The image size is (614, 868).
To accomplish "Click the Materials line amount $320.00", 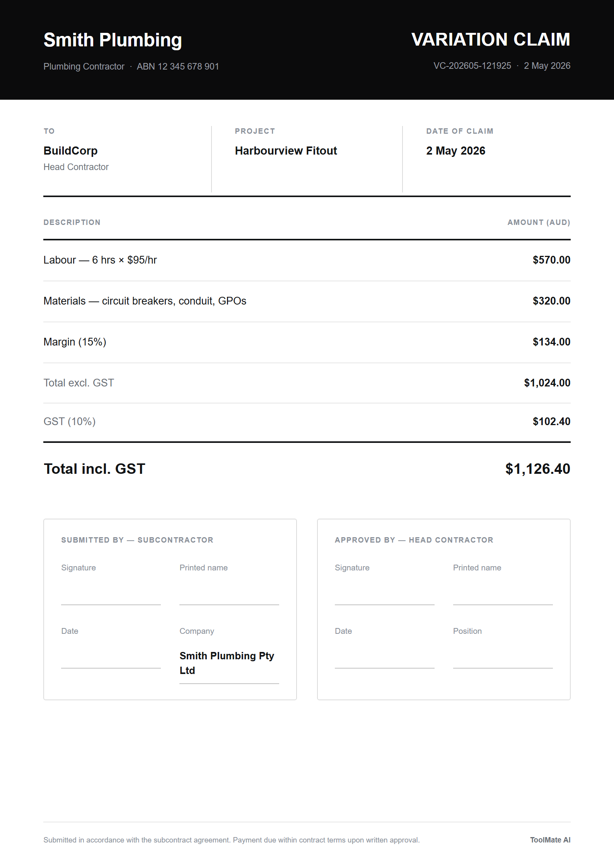I will 551,301.
